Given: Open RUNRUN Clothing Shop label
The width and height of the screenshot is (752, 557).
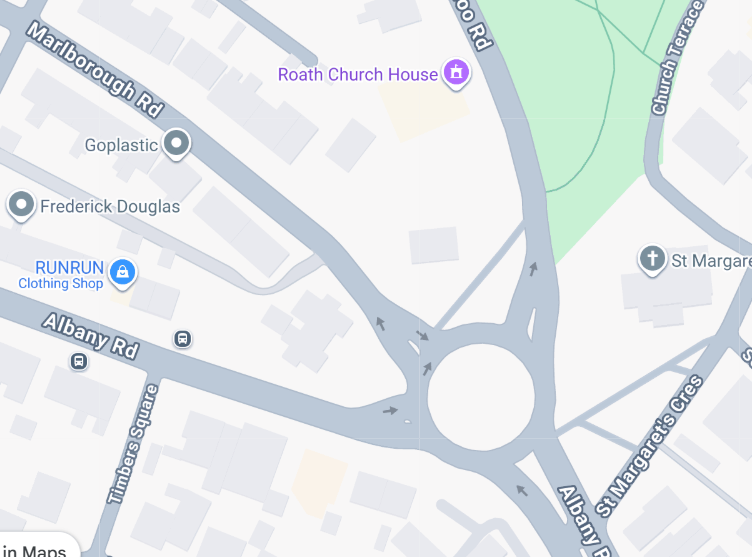Looking at the screenshot, I should 61,275.
